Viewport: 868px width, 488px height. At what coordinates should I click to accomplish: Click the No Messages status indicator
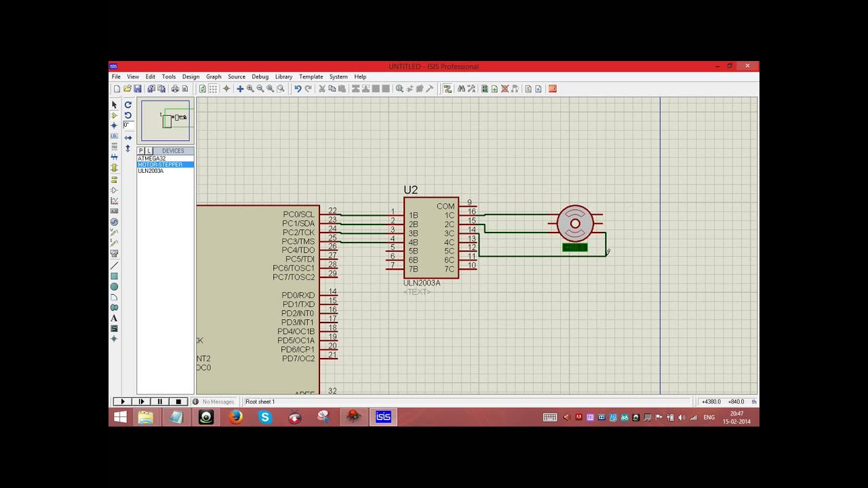click(x=214, y=402)
